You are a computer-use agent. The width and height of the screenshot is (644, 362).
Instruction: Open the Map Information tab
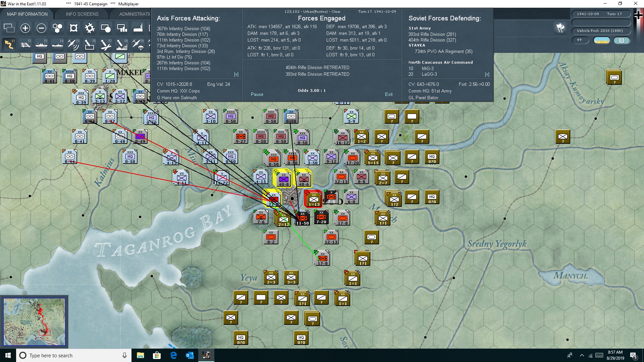[x=27, y=14]
